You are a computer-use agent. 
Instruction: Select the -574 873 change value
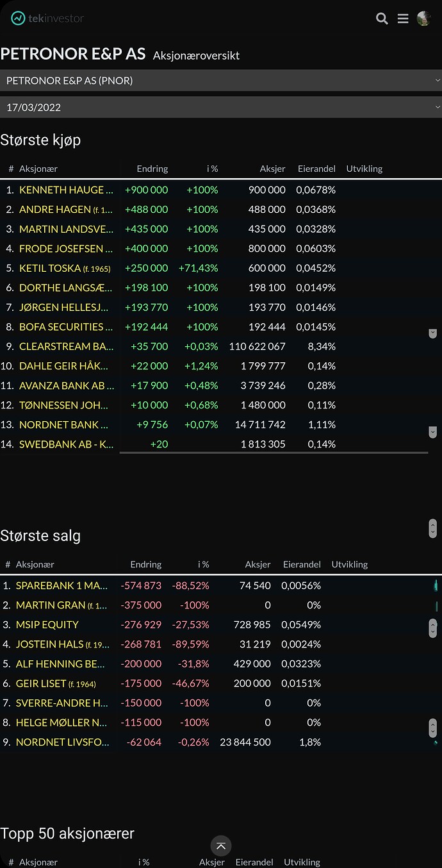click(x=141, y=585)
